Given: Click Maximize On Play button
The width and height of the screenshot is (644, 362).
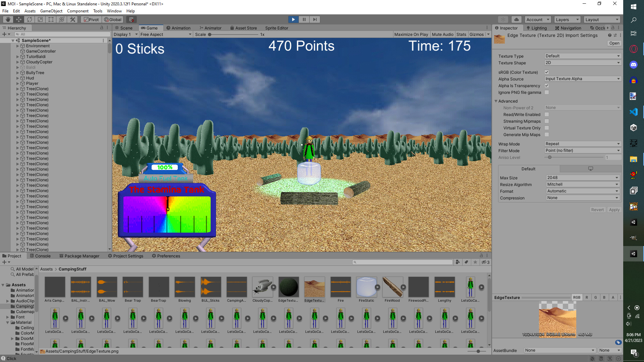Looking at the screenshot, I should tap(411, 35).
